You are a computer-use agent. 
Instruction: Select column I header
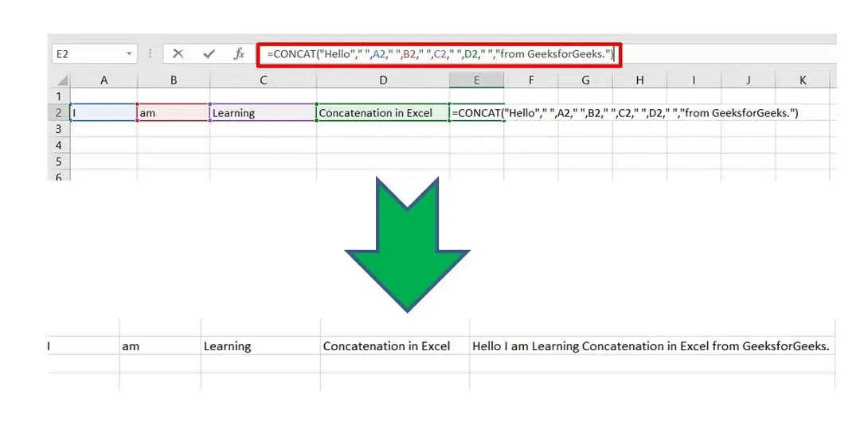pyautogui.click(x=694, y=80)
